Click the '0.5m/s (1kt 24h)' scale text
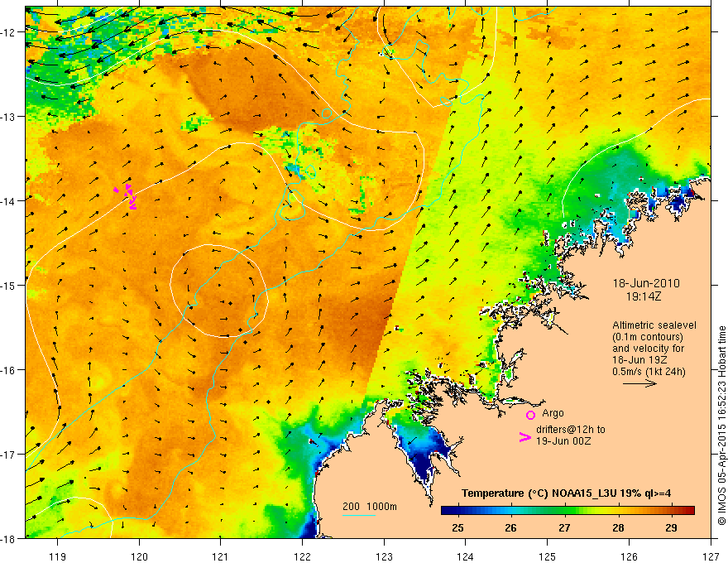 (x=649, y=372)
